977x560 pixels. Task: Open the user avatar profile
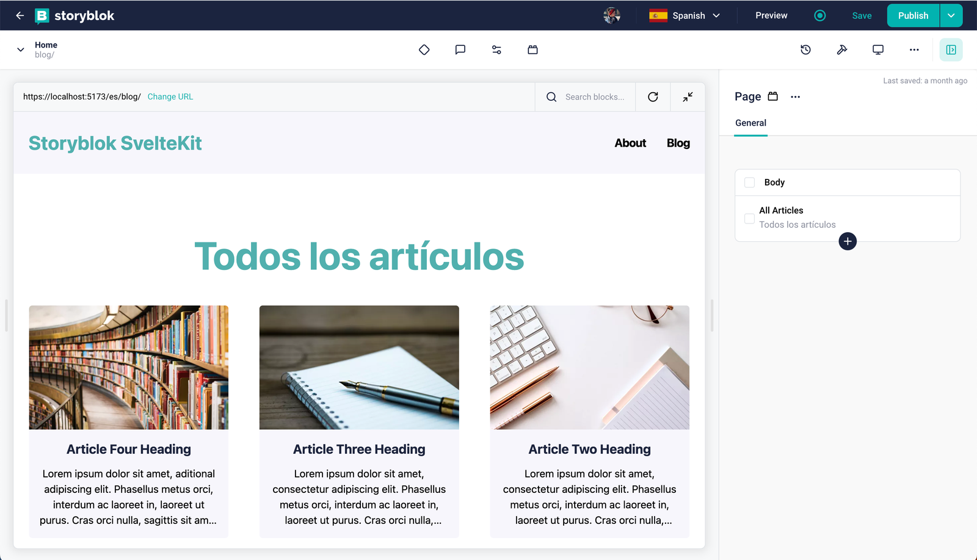612,16
